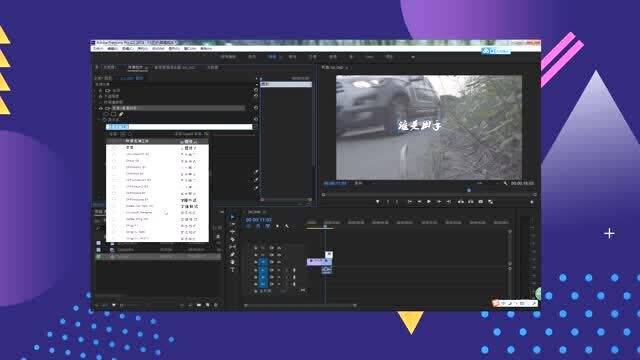Open the File menu
The width and height of the screenshot is (640, 360).
click(x=98, y=49)
